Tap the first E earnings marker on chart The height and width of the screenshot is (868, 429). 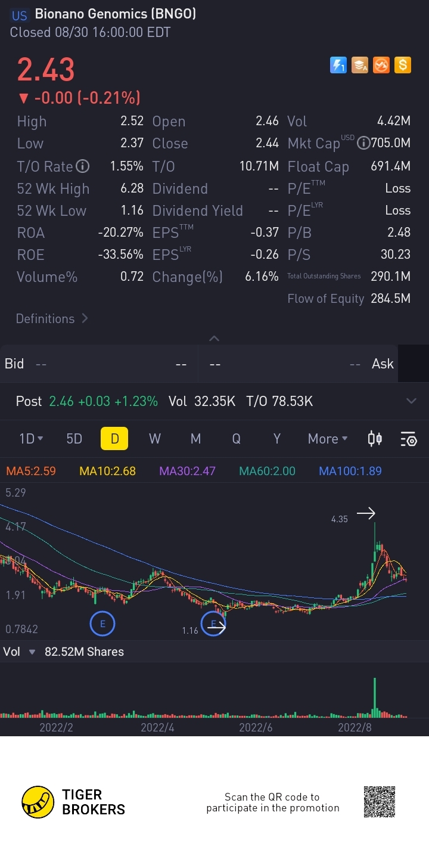[x=102, y=624]
